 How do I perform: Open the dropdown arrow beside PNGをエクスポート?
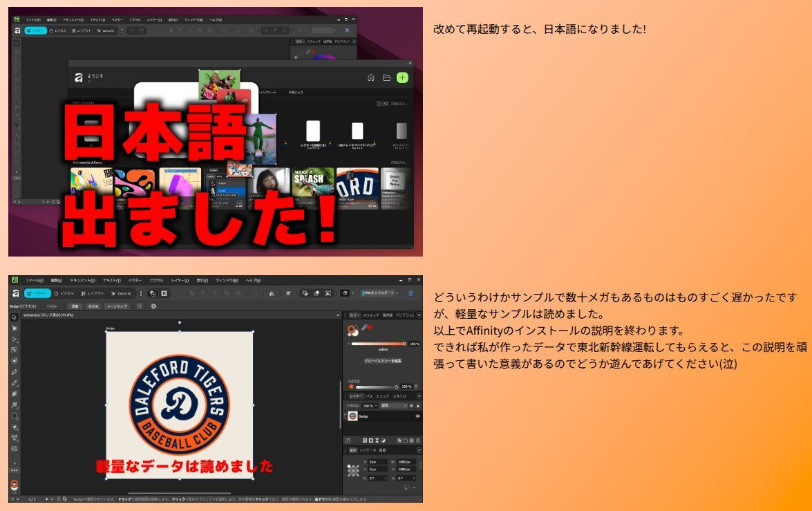click(x=397, y=293)
